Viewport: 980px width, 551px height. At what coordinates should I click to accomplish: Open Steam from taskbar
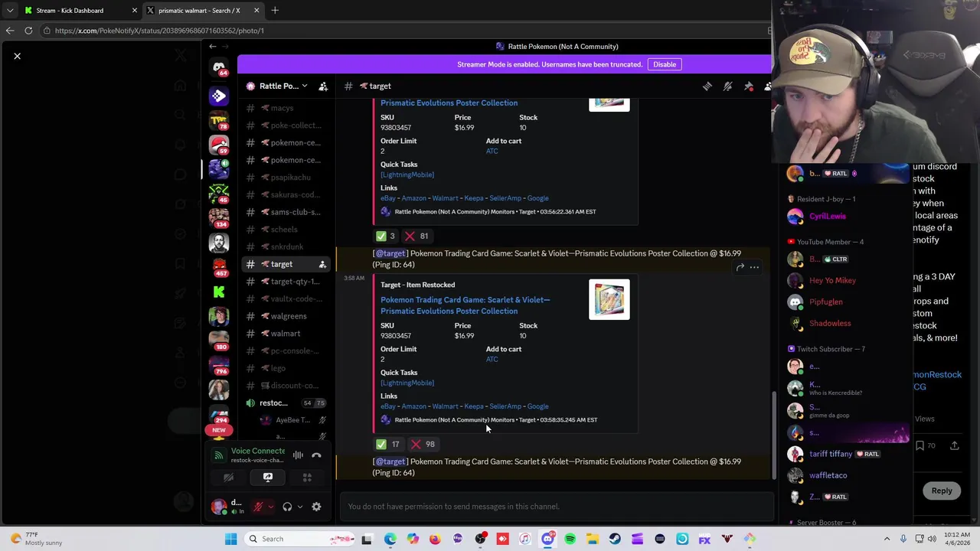tap(615, 539)
